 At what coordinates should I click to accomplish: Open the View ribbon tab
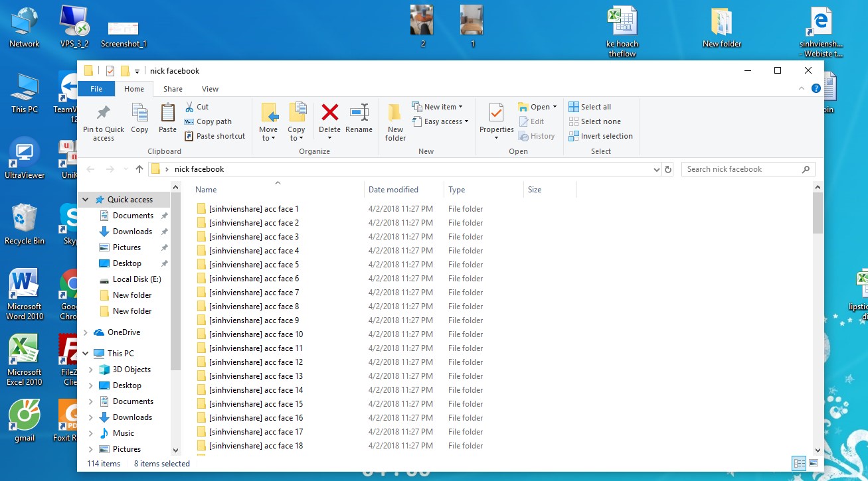click(x=210, y=89)
